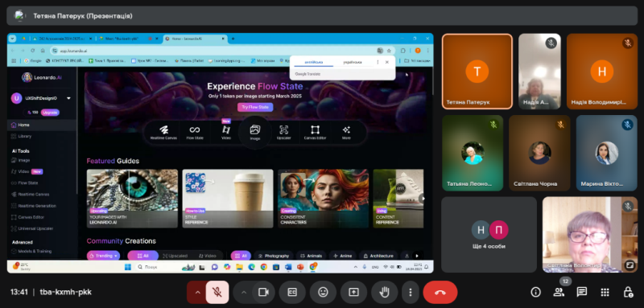Bookmark this page with the star icon
This screenshot has width=644, height=308.
[x=389, y=51]
